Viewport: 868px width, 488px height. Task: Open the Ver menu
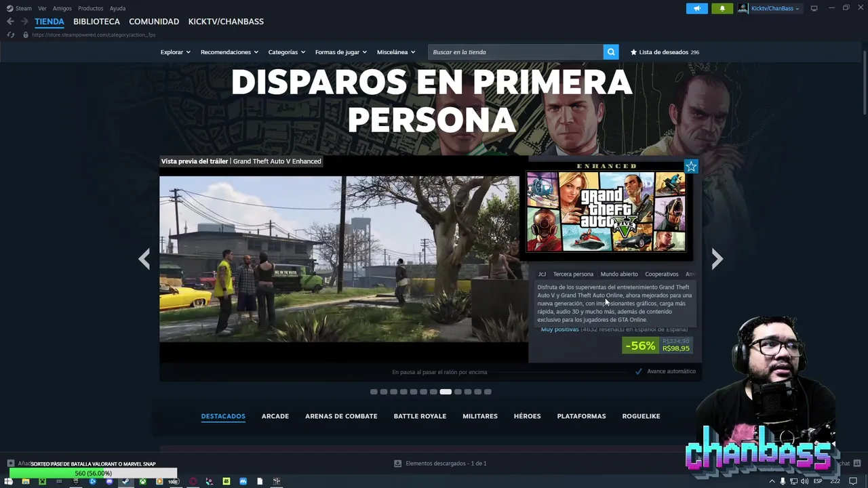coord(42,8)
